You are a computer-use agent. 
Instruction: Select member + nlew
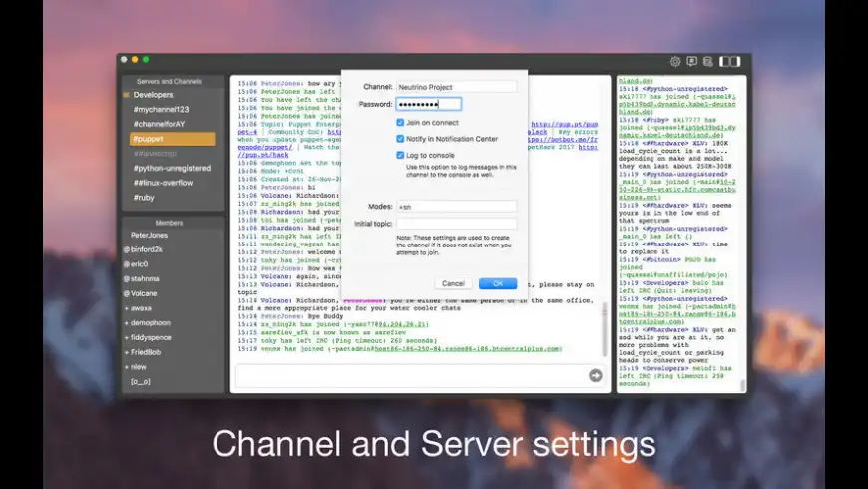135,367
